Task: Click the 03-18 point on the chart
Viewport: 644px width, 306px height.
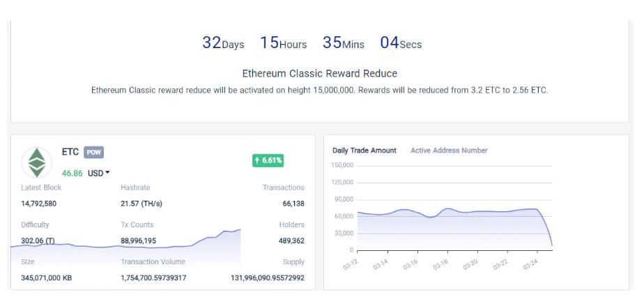Action: (447, 208)
